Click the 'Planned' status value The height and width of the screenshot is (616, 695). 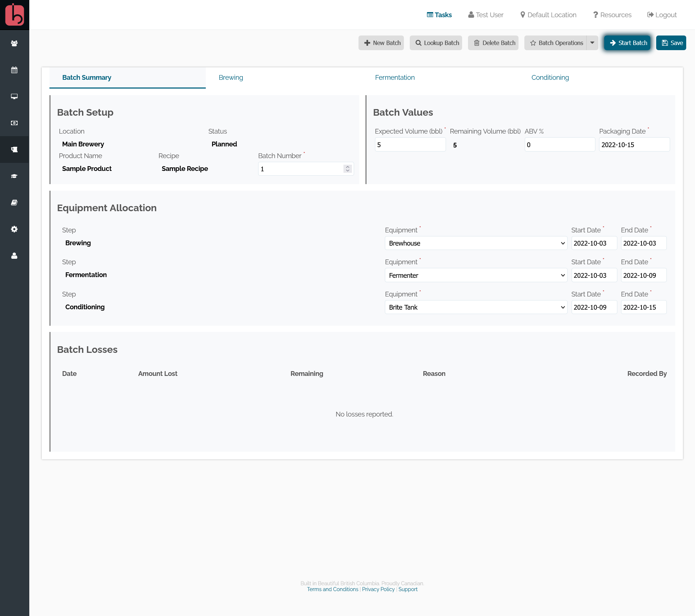pyautogui.click(x=224, y=144)
